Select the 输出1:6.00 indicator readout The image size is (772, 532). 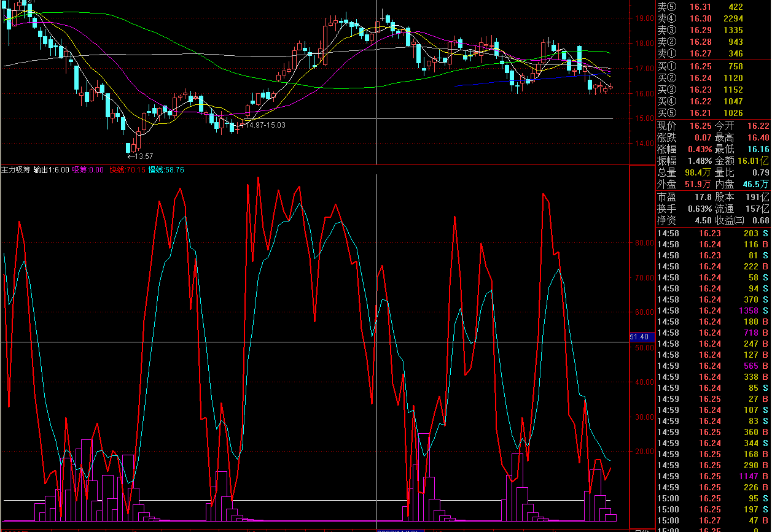tap(51, 170)
